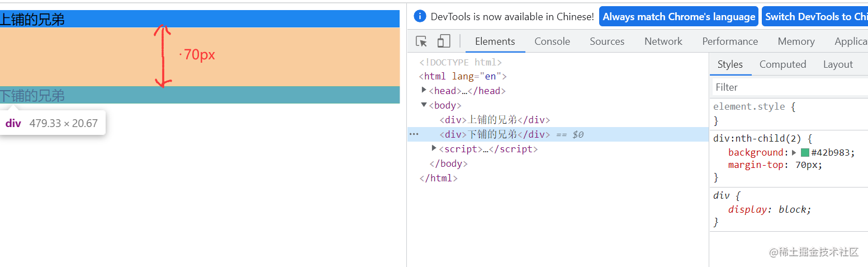Click the DevTools info notice icon
Viewport: 868px width, 267px height.
pyautogui.click(x=420, y=16)
